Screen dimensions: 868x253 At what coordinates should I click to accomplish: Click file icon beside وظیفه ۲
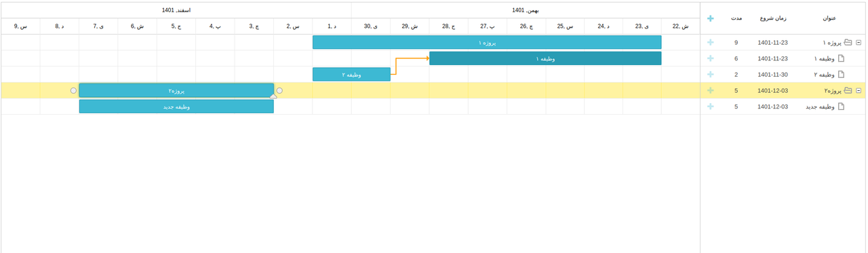(x=841, y=75)
